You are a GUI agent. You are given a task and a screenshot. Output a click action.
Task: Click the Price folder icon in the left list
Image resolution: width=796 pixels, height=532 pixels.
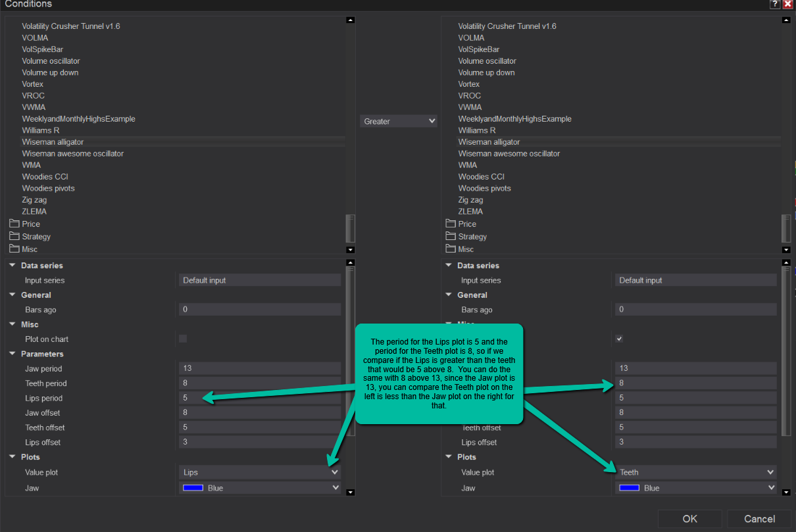(x=14, y=224)
